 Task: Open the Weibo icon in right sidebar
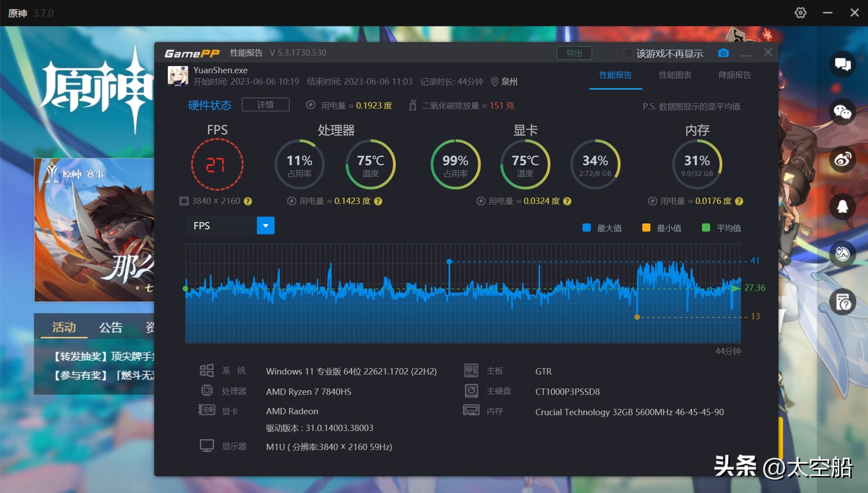(x=842, y=159)
